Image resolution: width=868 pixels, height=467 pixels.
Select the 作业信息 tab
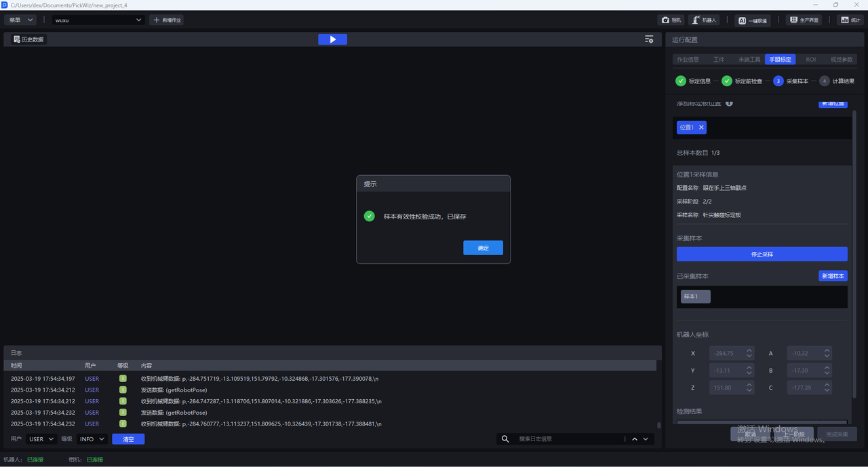pyautogui.click(x=688, y=60)
